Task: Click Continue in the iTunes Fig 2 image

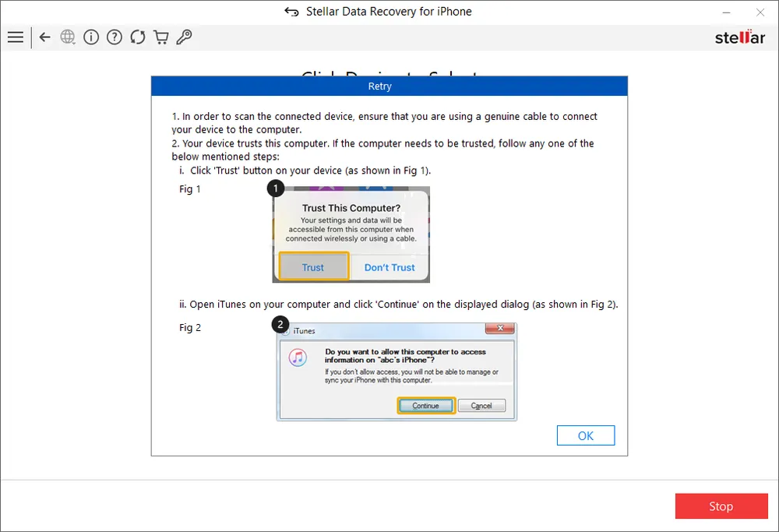Action: (x=426, y=406)
